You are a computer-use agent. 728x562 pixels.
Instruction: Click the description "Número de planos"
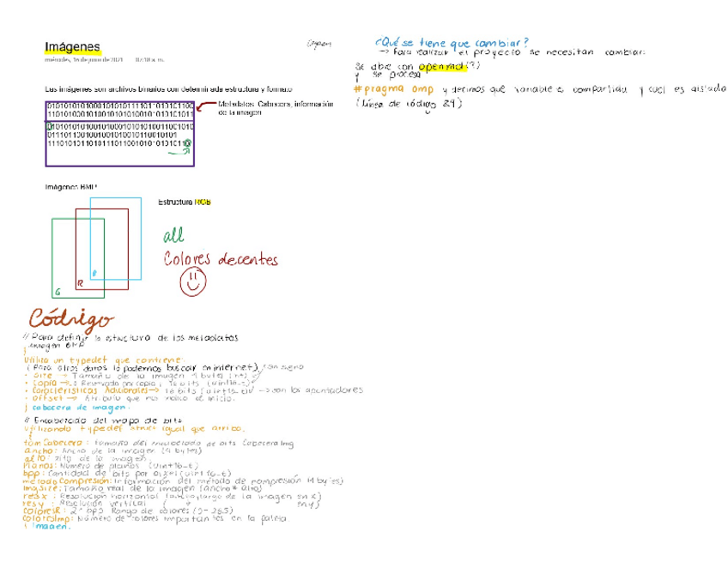pyautogui.click(x=100, y=465)
